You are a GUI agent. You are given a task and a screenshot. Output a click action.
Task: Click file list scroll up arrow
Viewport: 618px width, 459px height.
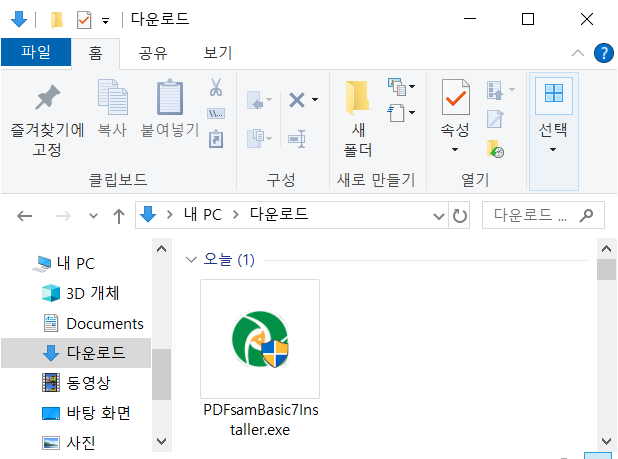[607, 249]
